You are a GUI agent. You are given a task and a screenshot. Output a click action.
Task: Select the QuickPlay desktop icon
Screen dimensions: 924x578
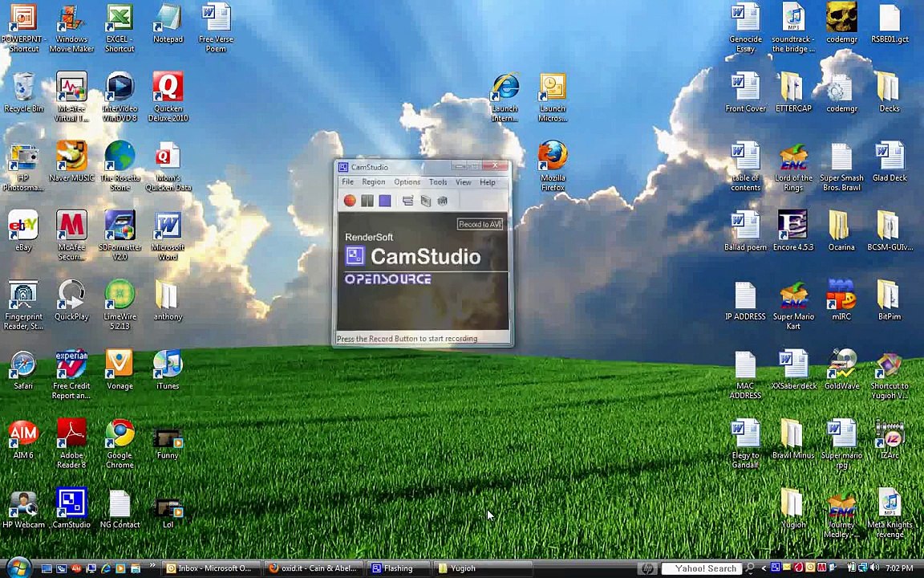72,301
